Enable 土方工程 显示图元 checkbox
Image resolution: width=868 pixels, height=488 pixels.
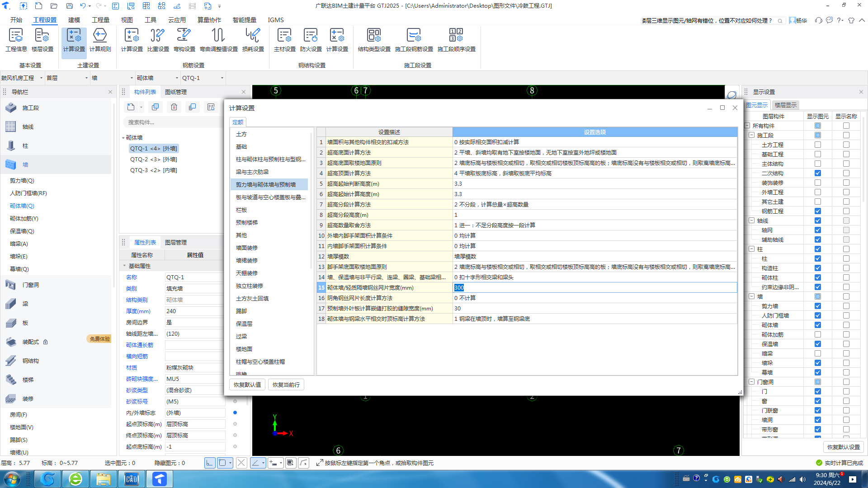[818, 145]
